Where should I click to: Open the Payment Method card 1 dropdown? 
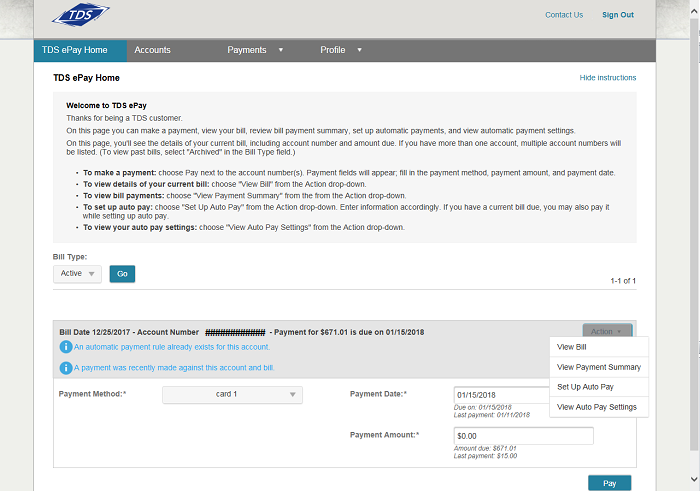coord(232,395)
